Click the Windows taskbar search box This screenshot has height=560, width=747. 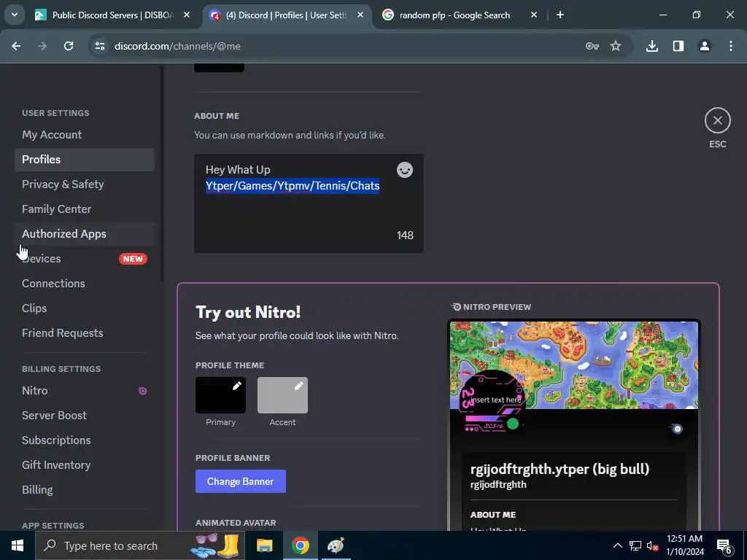click(x=140, y=545)
